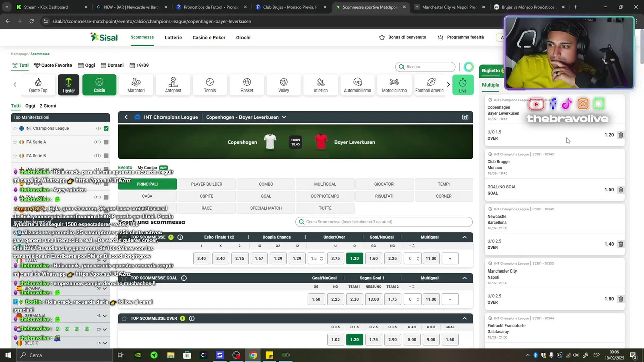Switch to COMBO market tab
Viewport: 644px width, 362px height.
[266, 184]
